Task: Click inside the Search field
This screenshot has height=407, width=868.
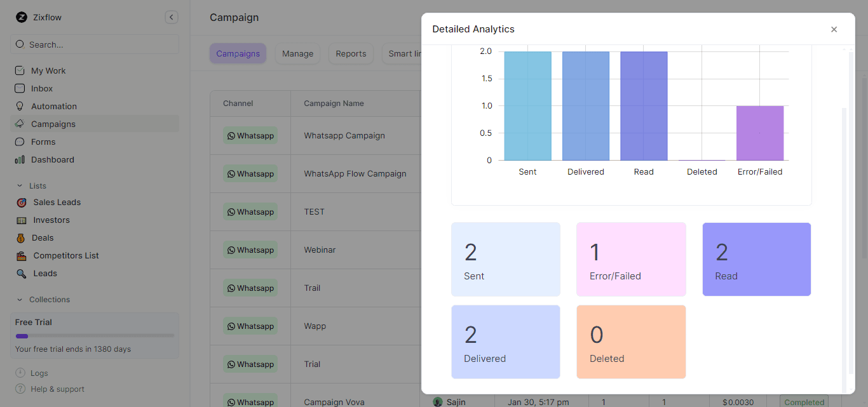Action: tap(94, 44)
